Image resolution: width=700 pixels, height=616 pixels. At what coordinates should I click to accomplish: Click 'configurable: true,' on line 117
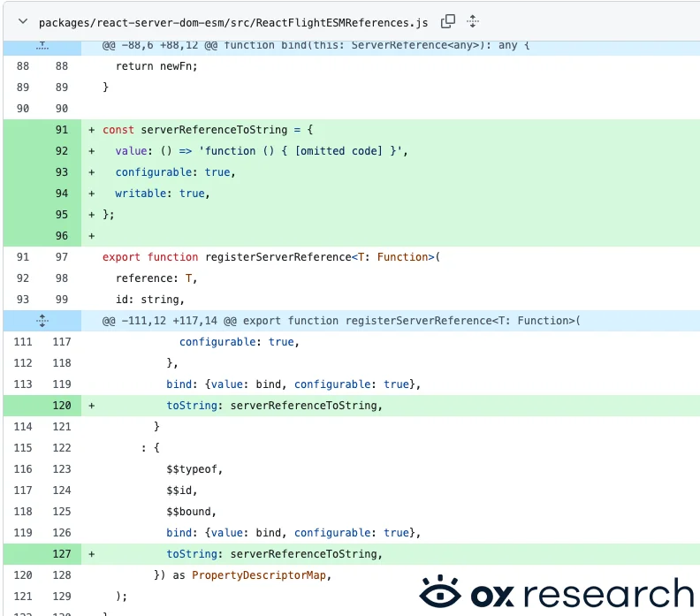pyautogui.click(x=240, y=342)
